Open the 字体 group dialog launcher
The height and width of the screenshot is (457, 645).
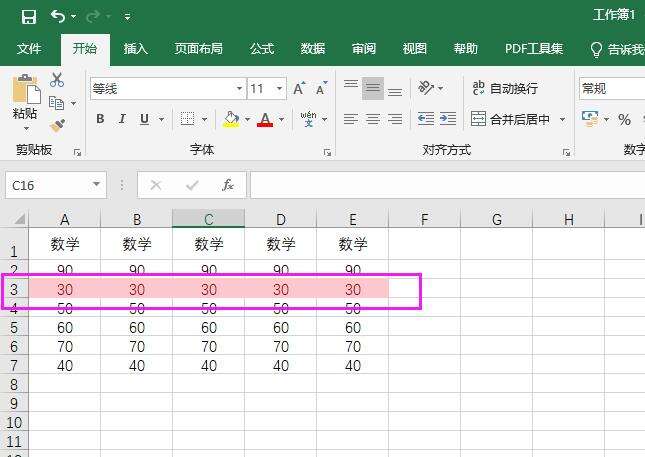(x=327, y=153)
